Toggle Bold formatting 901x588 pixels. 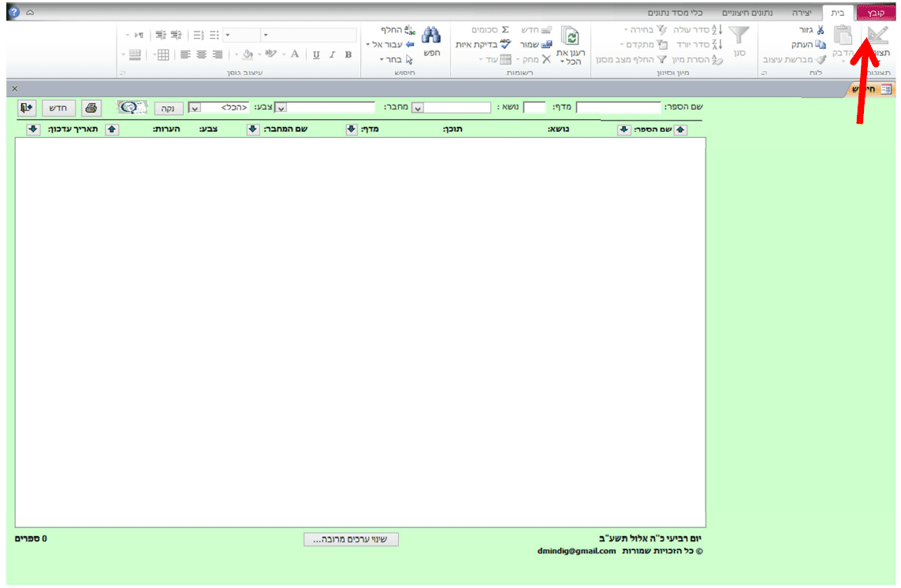coord(348,54)
